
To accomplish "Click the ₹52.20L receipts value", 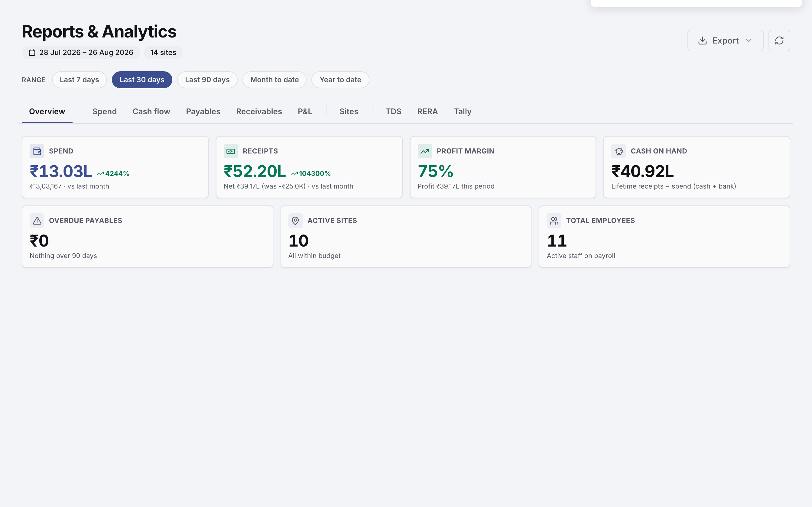I will 255,171.
